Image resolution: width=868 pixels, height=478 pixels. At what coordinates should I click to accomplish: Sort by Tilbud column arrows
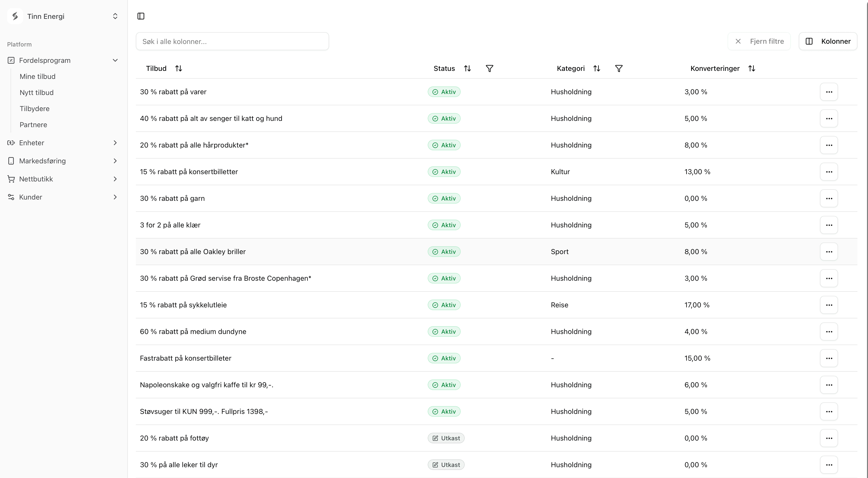pos(179,69)
